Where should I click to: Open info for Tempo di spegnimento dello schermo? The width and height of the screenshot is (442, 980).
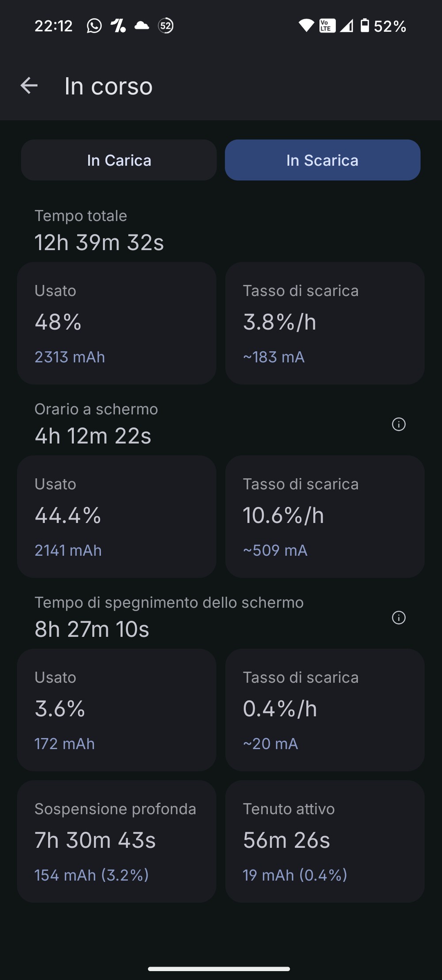pyautogui.click(x=399, y=618)
